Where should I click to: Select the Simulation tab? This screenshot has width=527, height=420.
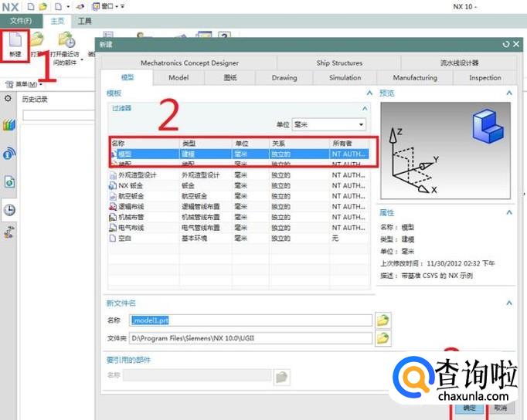[x=345, y=77]
